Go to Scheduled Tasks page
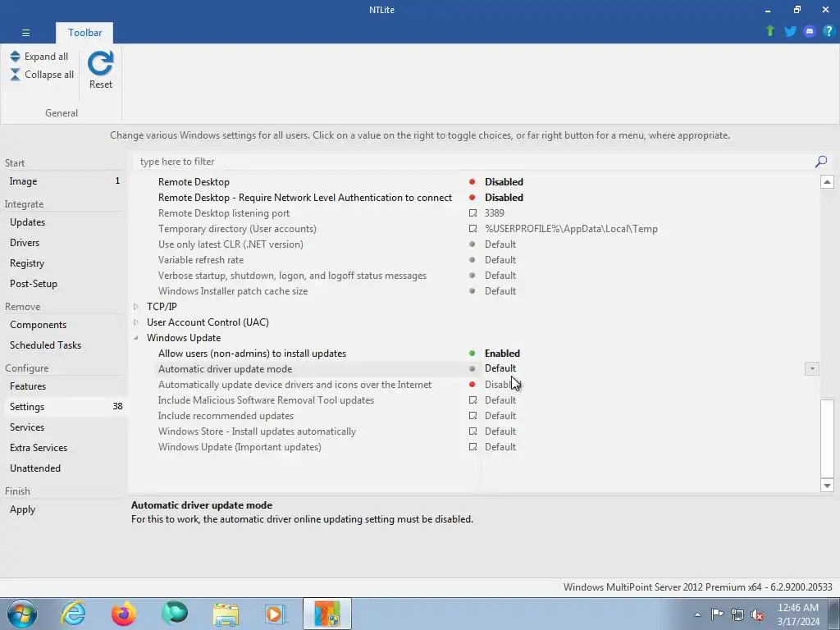This screenshot has width=840, height=630. pos(64,345)
